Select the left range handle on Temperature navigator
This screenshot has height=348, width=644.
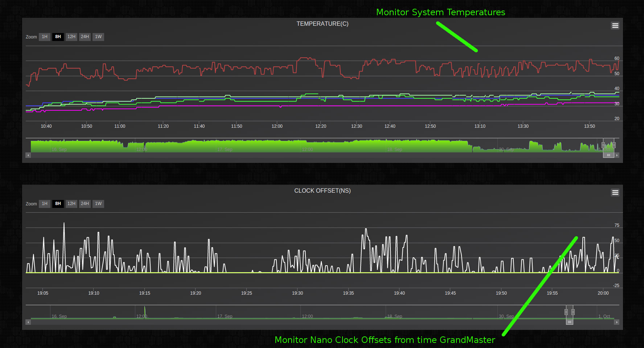[x=603, y=146]
